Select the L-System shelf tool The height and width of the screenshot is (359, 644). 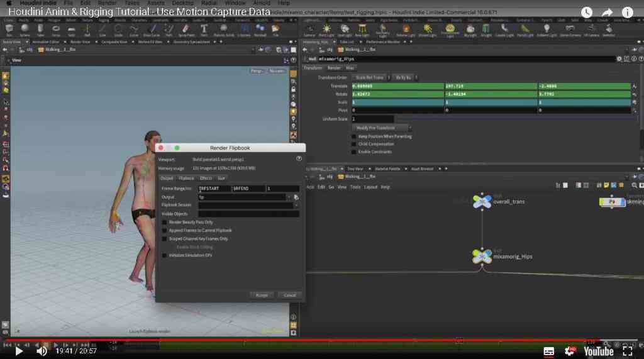244,29
